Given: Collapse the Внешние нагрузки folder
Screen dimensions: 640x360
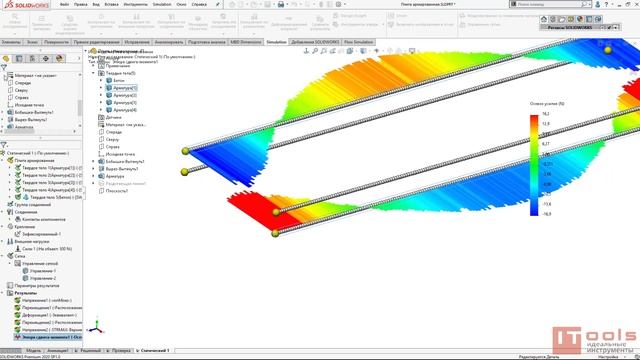Looking at the screenshot, I should (2, 241).
